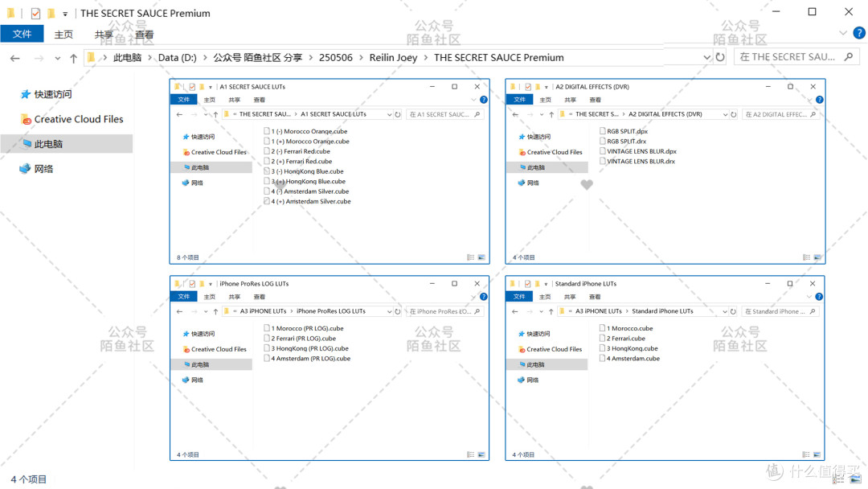Click main search box 在 THE SECRET SAU...

(796, 57)
